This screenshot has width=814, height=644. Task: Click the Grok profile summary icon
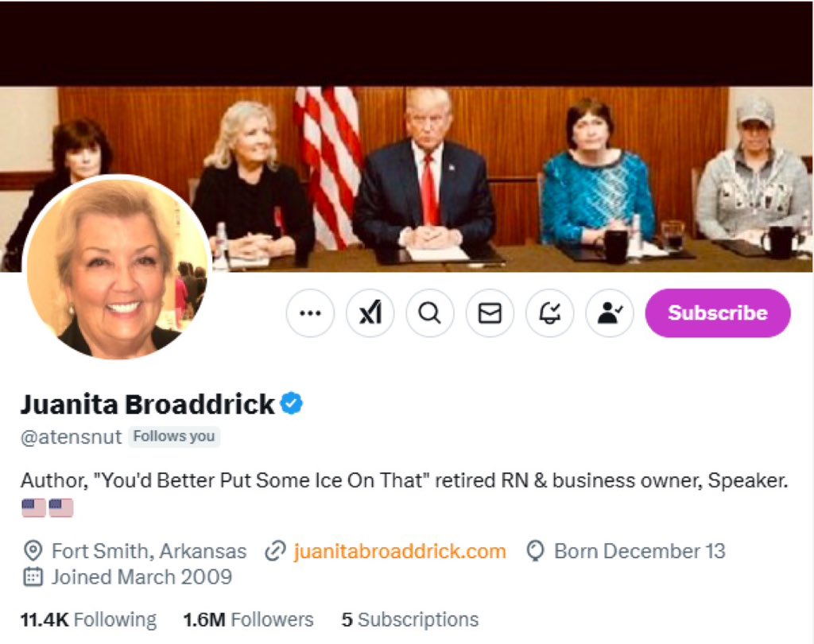point(370,313)
